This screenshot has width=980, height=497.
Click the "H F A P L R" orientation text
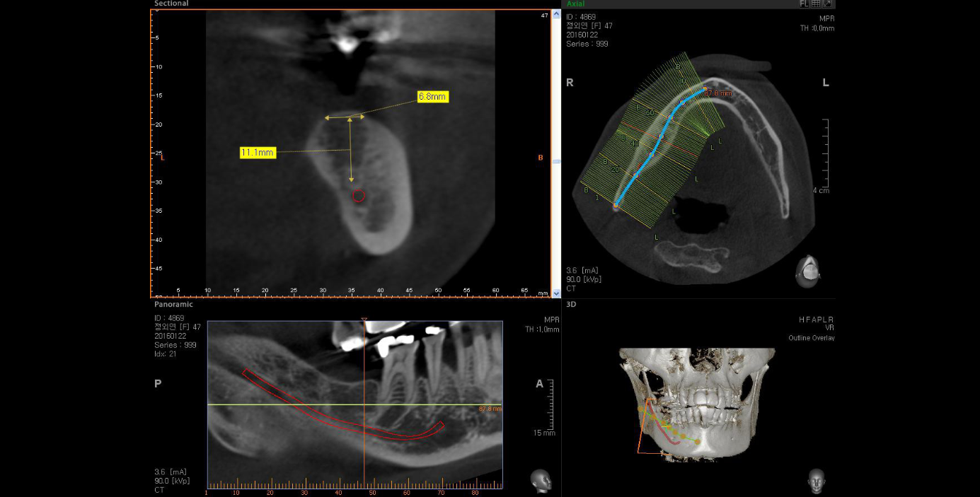click(x=817, y=320)
